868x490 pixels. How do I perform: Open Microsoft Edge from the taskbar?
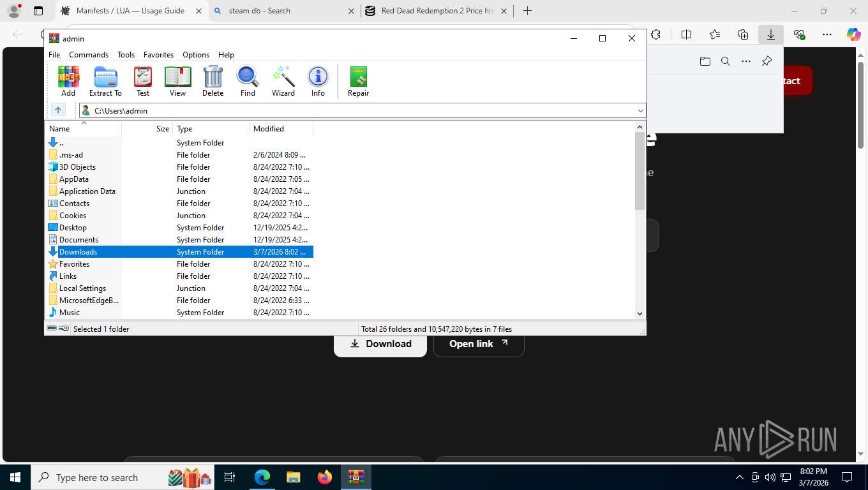[x=262, y=477]
